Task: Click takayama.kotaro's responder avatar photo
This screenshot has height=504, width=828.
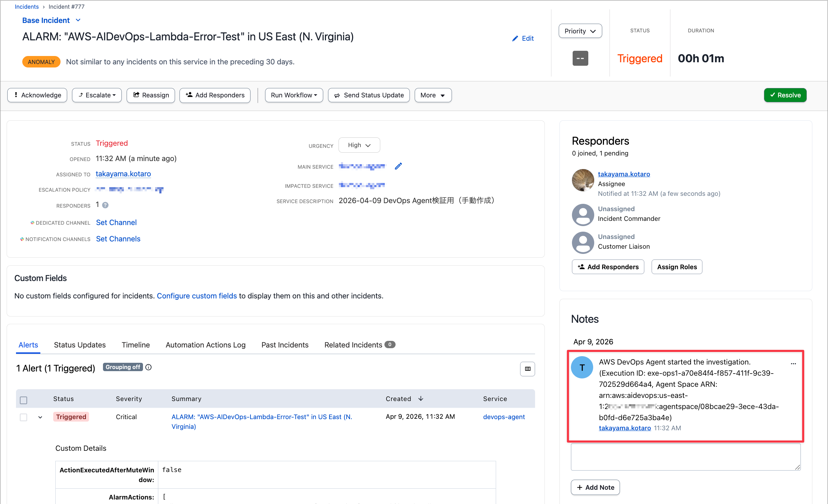Action: tap(583, 180)
